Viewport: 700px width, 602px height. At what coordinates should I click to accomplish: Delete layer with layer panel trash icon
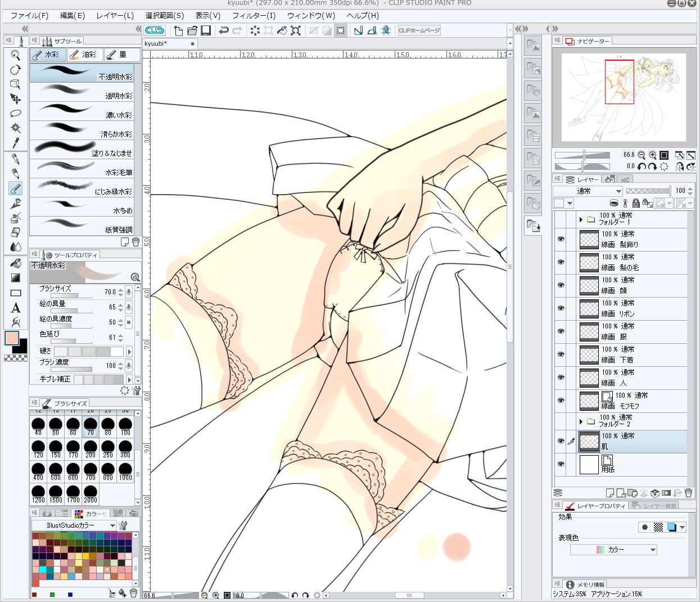point(689,493)
